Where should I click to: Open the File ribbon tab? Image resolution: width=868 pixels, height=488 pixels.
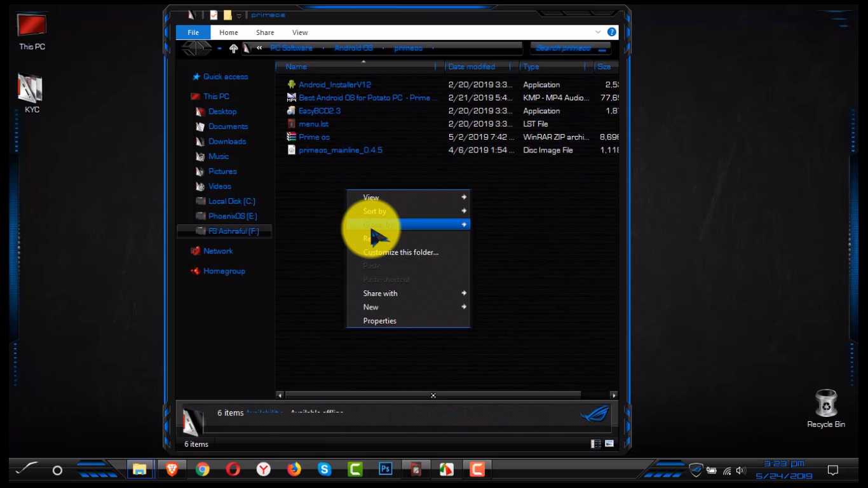click(193, 32)
